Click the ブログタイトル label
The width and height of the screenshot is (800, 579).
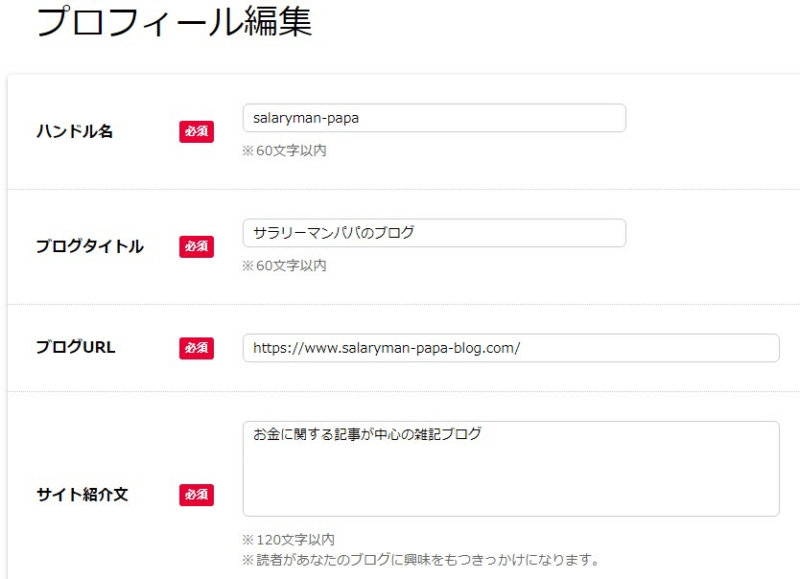pyautogui.click(x=90, y=246)
